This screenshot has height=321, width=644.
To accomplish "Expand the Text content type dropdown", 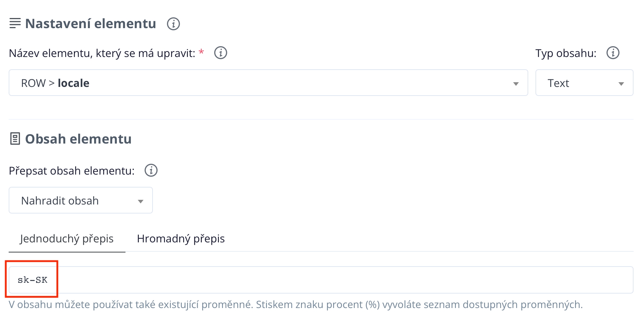I will 584,83.
